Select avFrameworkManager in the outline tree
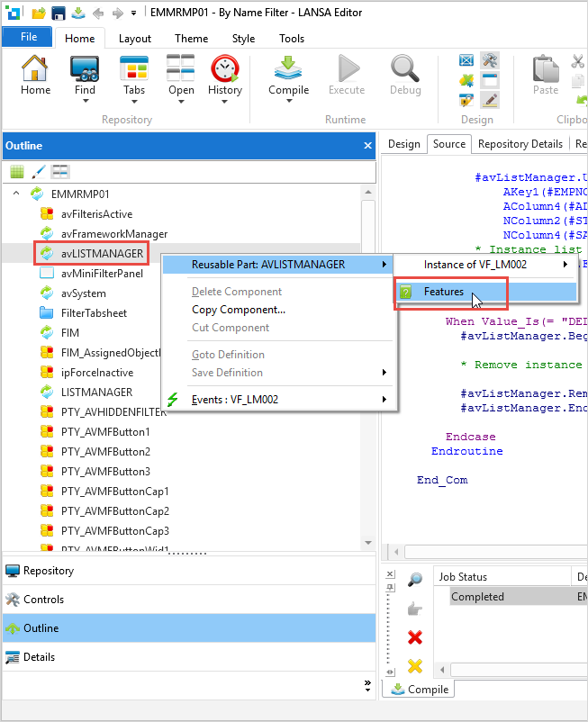The height and width of the screenshot is (722, 588). coord(114,234)
